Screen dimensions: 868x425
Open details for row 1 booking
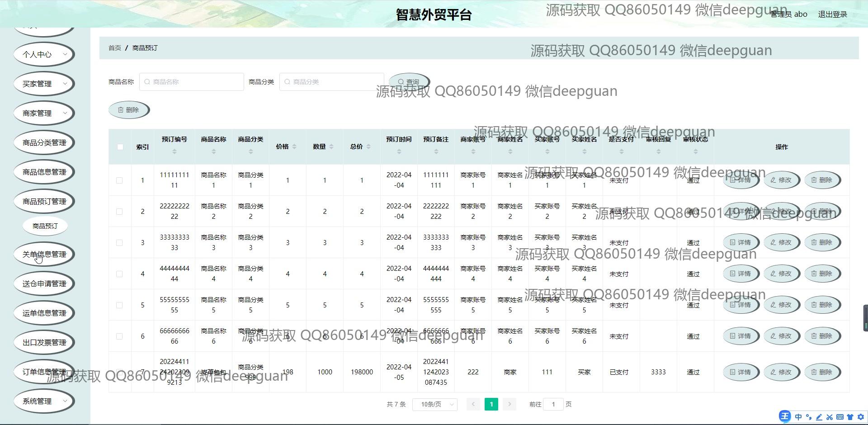click(740, 180)
